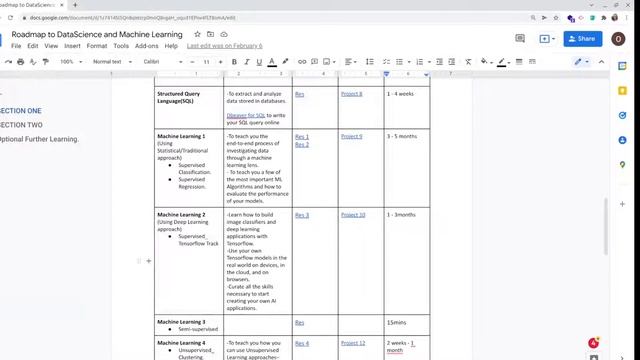Open the Tools menu
Viewport: 640px width, 360px height.
(x=121, y=46)
